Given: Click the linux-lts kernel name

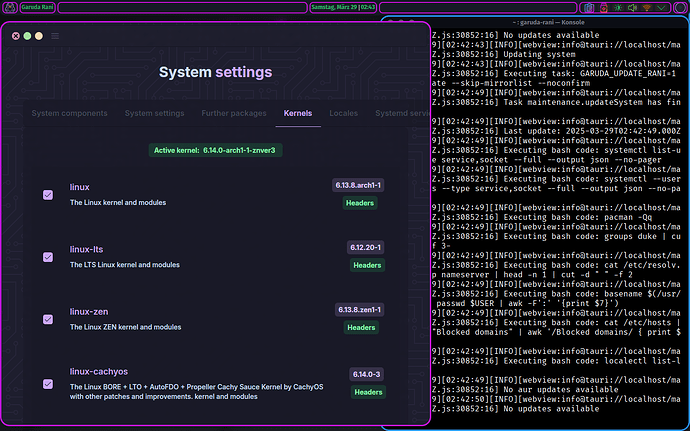Looking at the screenshot, I should pos(86,249).
